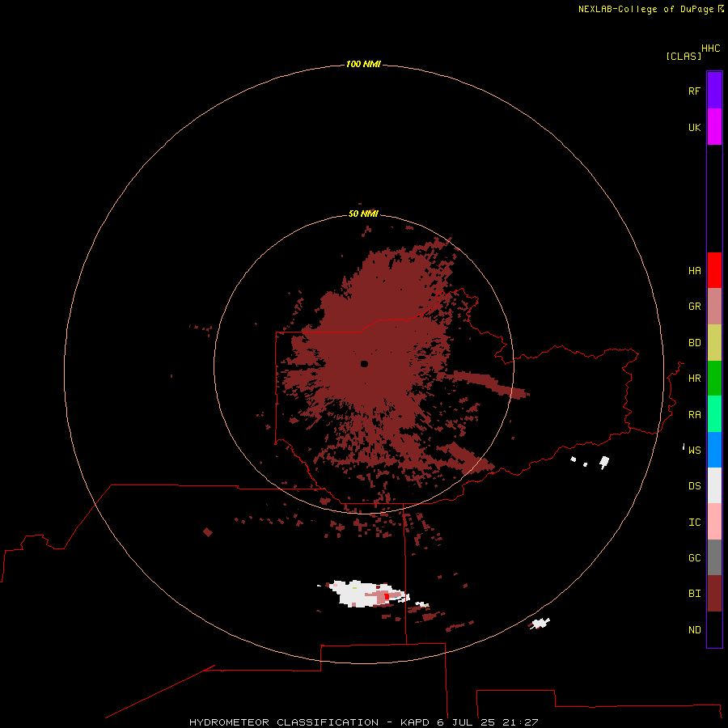
Task: Click the UK legend label
Action: point(694,127)
